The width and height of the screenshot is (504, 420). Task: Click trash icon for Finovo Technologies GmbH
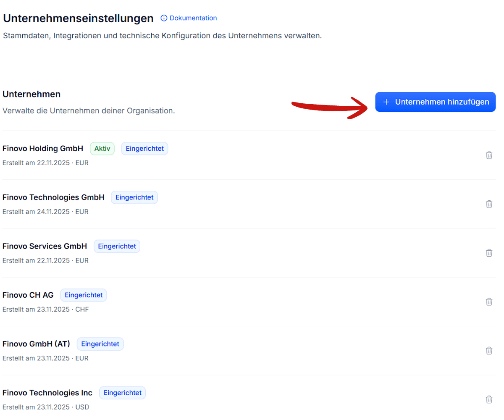click(x=489, y=204)
